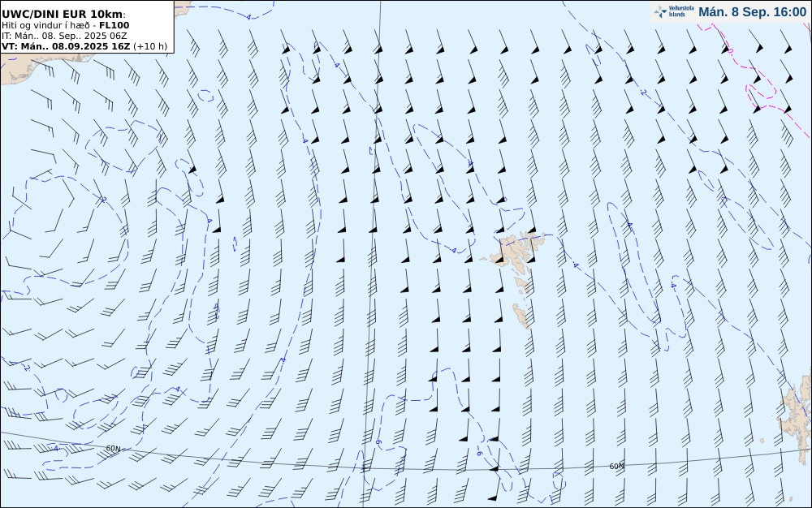Image resolution: width=812 pixels, height=508 pixels.
Task: Click the 'Mán. 8 Sep. 16:00' timestamp
Action: tap(752, 12)
